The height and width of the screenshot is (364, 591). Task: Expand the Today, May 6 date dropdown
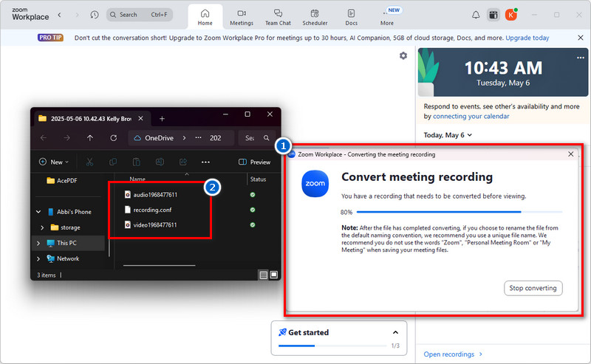[448, 135]
